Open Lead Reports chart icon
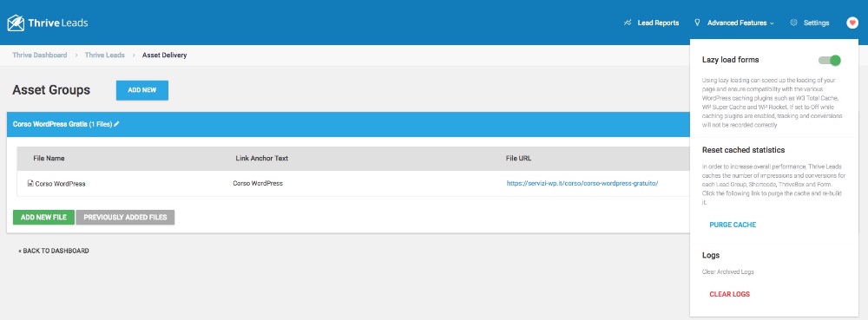The width and height of the screenshot is (868, 320). coord(628,23)
